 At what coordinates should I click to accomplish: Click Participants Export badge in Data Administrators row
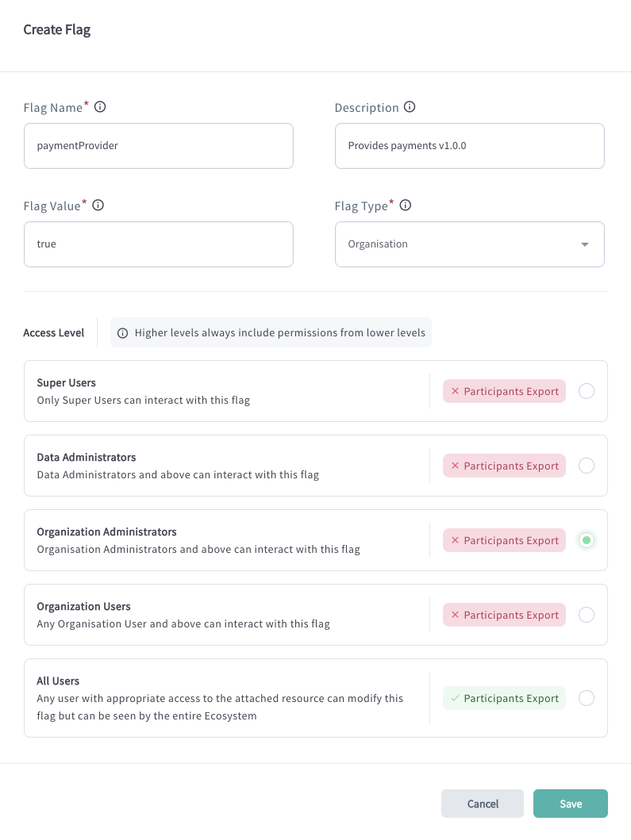504,466
